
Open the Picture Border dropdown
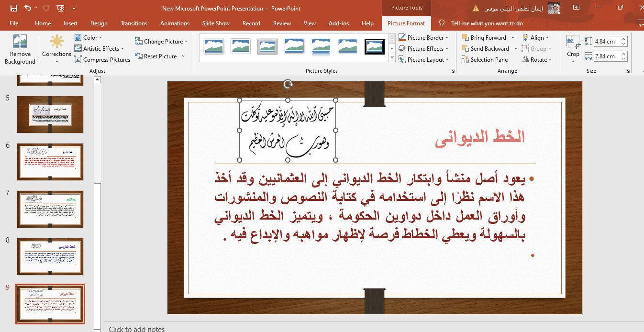pyautogui.click(x=423, y=37)
